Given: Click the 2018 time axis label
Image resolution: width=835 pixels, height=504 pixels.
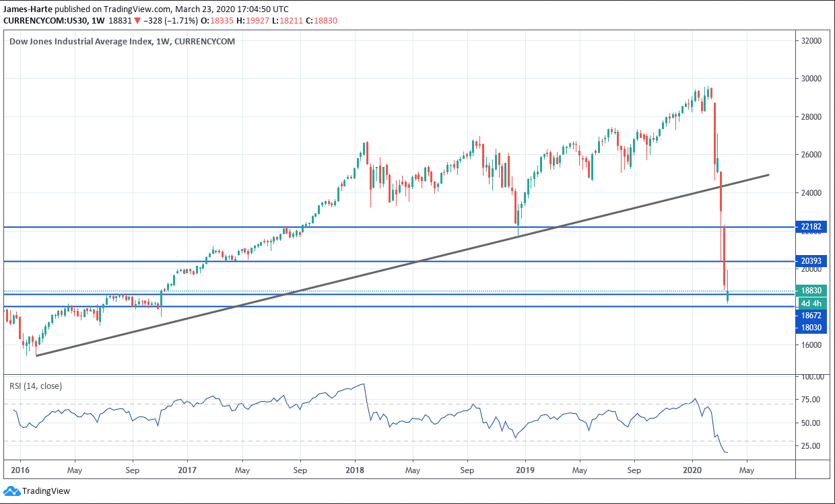Looking at the screenshot, I should (355, 470).
